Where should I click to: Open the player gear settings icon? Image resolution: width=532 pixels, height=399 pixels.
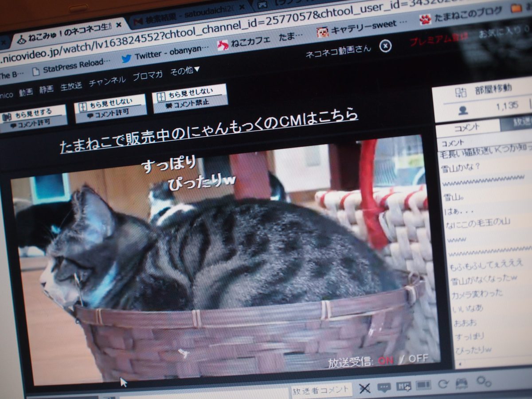pyautogui.click(x=483, y=381)
